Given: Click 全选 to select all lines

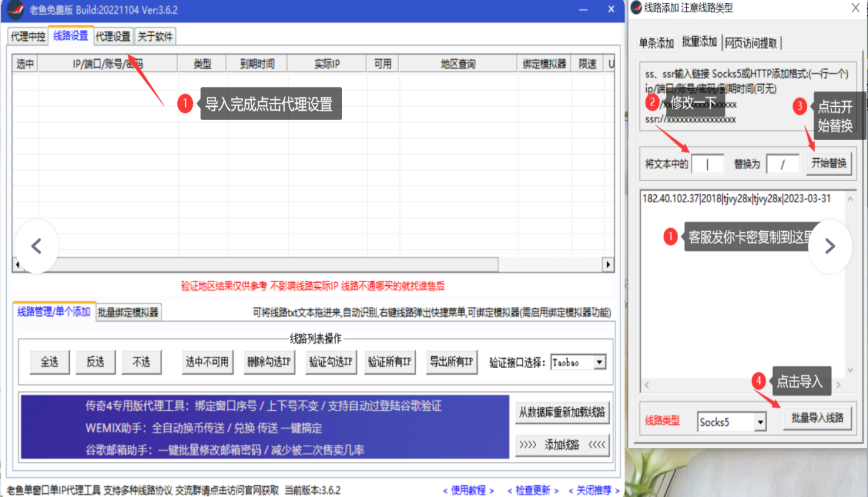Looking at the screenshot, I should pos(50,362).
